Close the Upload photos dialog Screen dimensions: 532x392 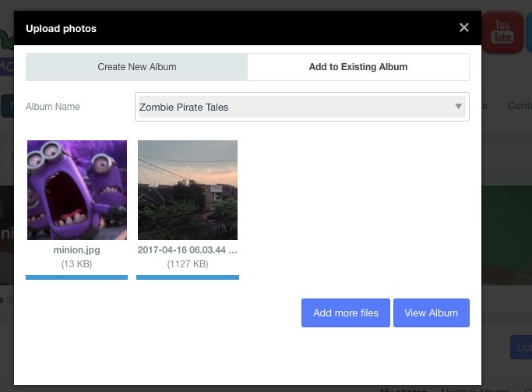coord(463,27)
